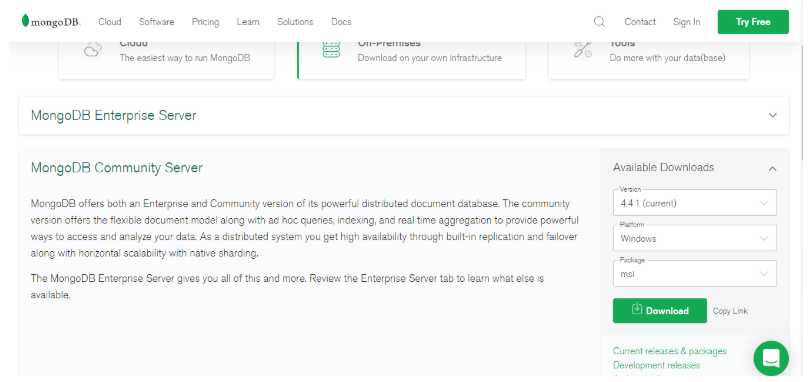
Task: Open the Platform dropdown showing Windows
Action: 695,238
